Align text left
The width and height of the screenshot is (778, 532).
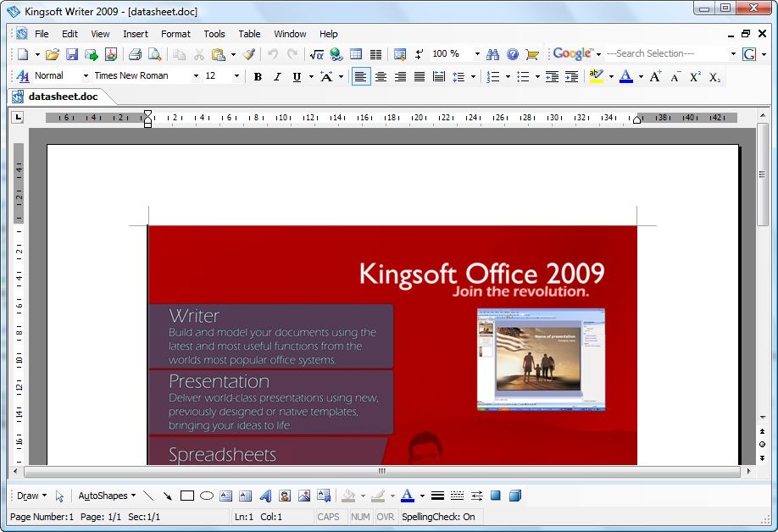361,77
